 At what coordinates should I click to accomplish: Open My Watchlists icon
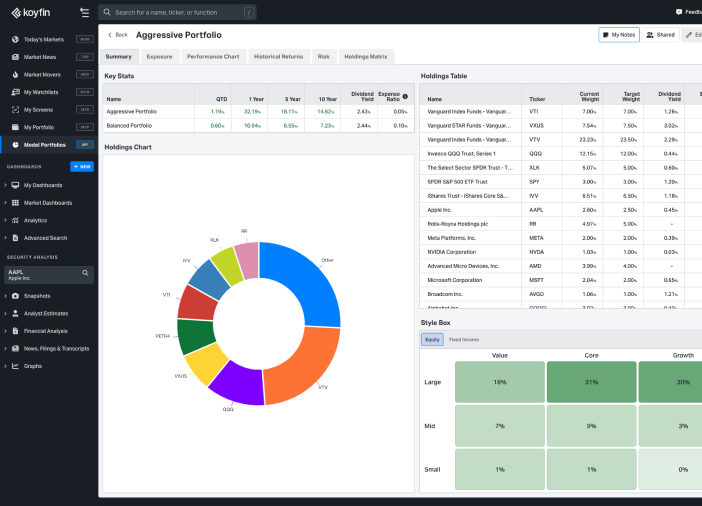coord(15,92)
